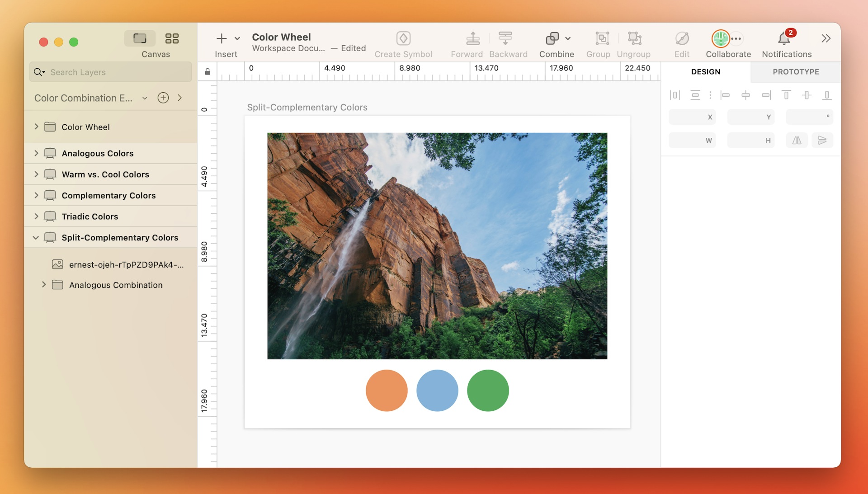Add a new page with plus icon
The height and width of the screenshot is (494, 868).
click(163, 98)
